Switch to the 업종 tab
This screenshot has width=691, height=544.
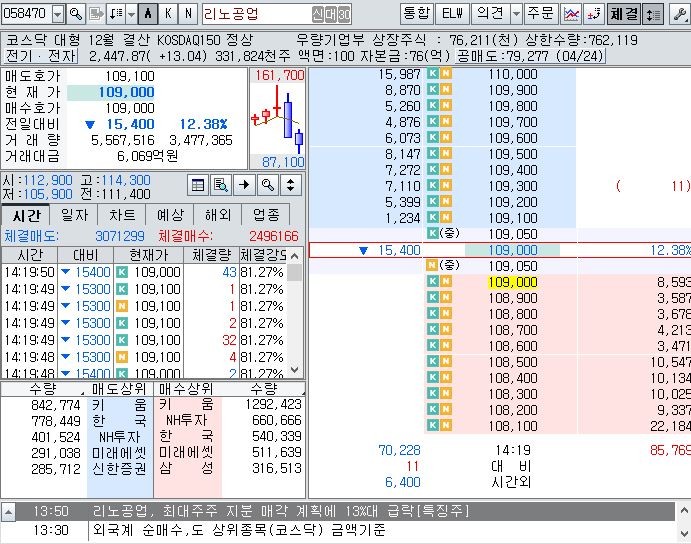tap(266, 215)
